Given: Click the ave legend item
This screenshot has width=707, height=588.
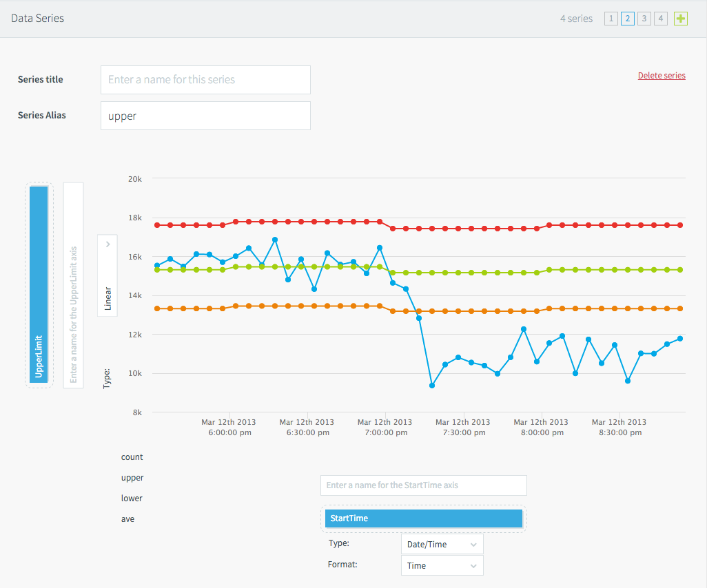Looking at the screenshot, I should (127, 519).
